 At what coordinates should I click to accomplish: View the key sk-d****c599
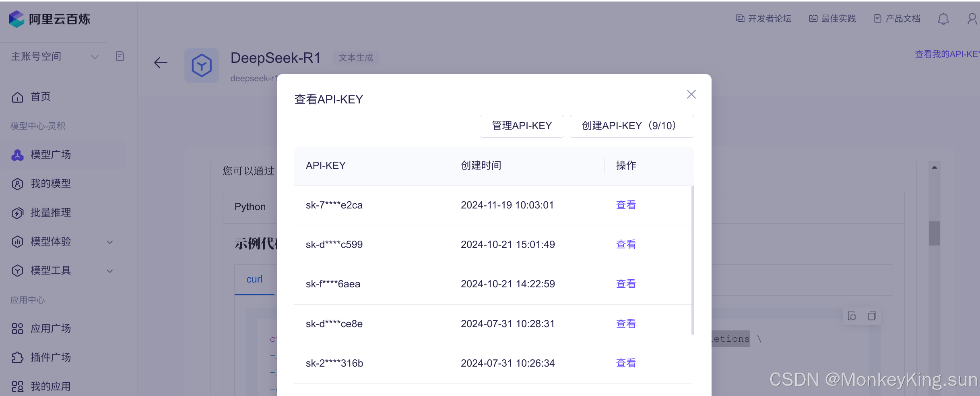point(626,244)
